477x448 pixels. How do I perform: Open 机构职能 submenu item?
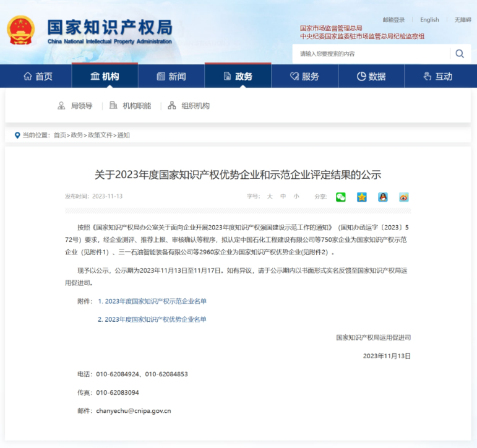coord(130,106)
